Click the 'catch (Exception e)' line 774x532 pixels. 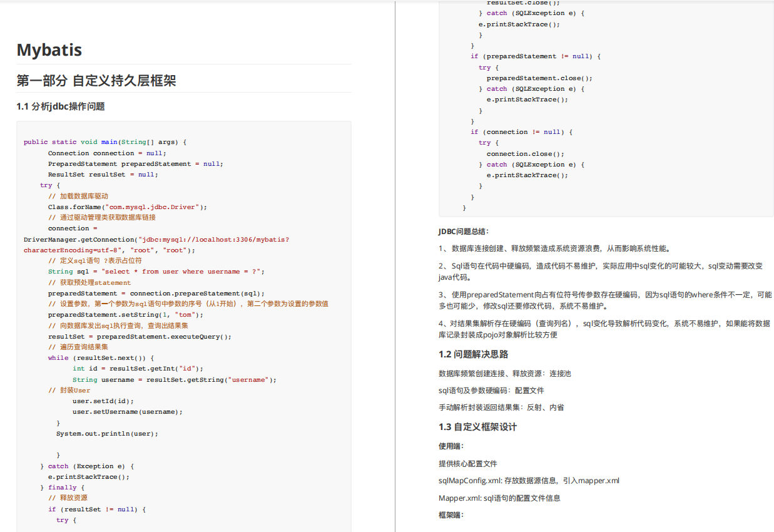coord(87,466)
